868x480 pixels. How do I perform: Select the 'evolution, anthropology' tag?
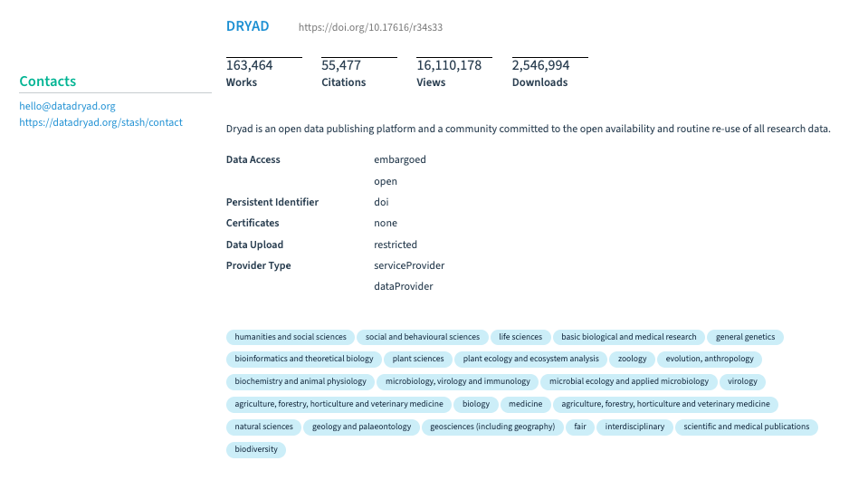(x=710, y=359)
